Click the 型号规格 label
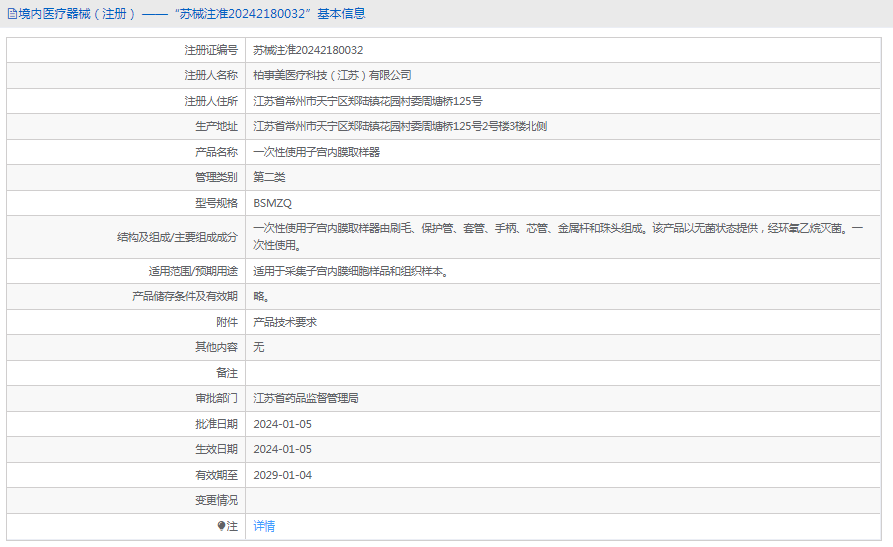The image size is (893, 547). click(216, 203)
